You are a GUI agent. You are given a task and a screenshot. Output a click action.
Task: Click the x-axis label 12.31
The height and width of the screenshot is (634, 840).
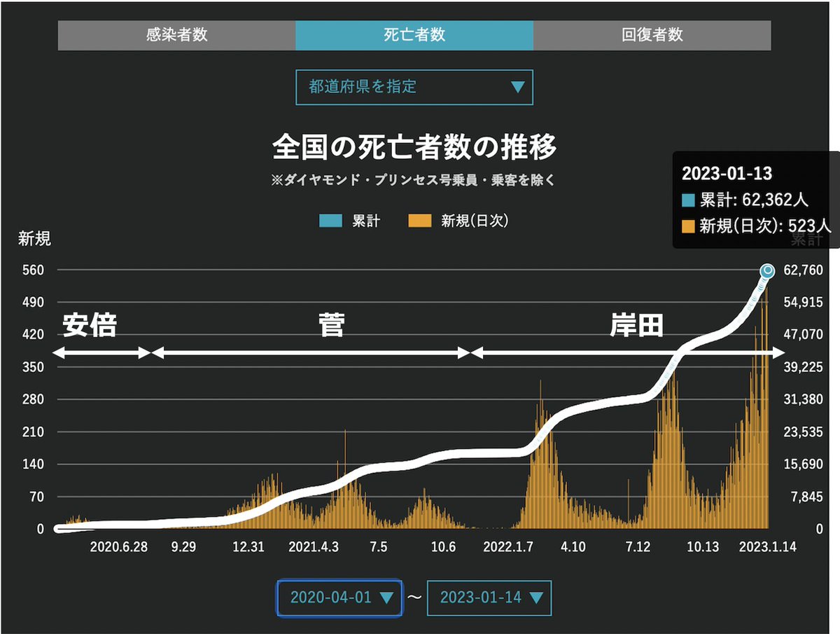[x=248, y=547]
